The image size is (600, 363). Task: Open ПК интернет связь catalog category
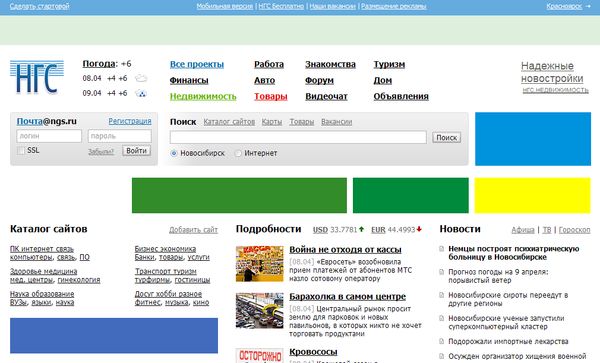point(42,249)
